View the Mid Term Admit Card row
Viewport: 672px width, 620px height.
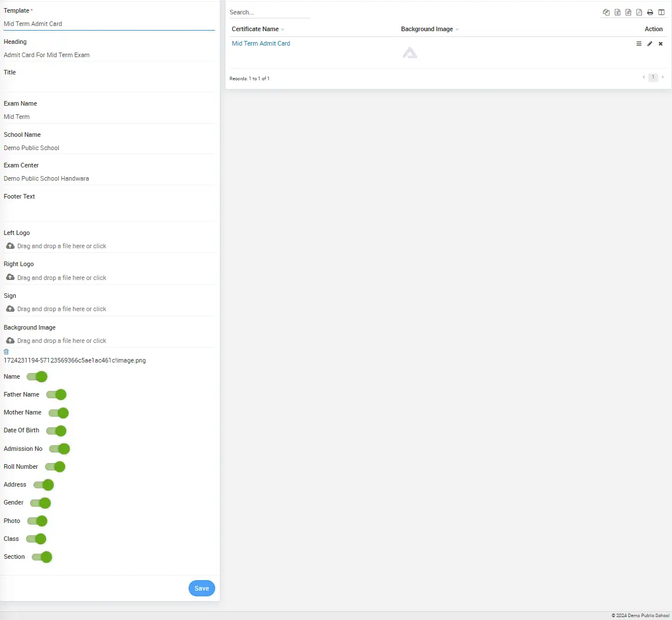[639, 44]
